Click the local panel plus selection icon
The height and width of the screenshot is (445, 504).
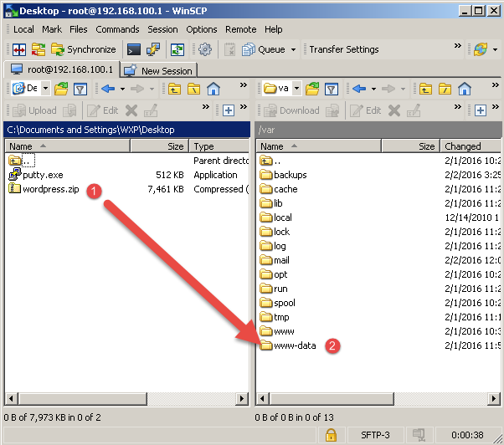click(229, 110)
